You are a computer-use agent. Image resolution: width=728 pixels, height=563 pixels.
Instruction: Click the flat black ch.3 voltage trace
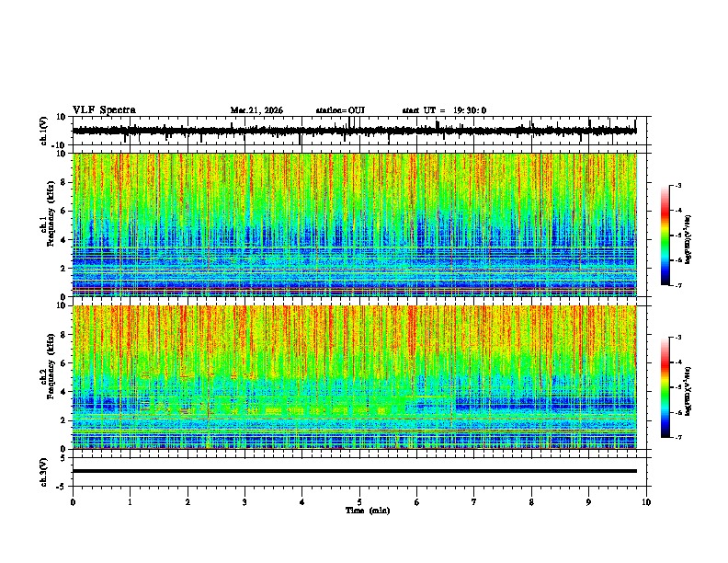pos(354,471)
